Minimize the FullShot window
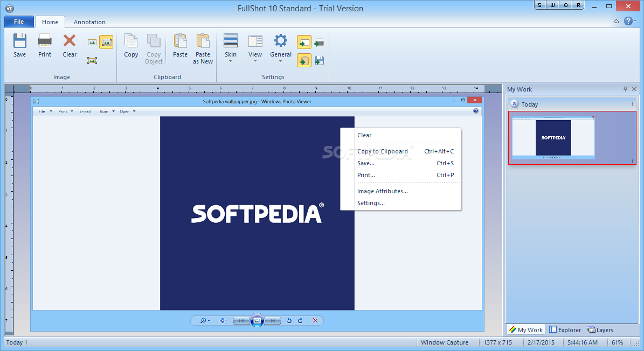Screen dimensions: 644x351 pyautogui.click(x=594, y=6)
